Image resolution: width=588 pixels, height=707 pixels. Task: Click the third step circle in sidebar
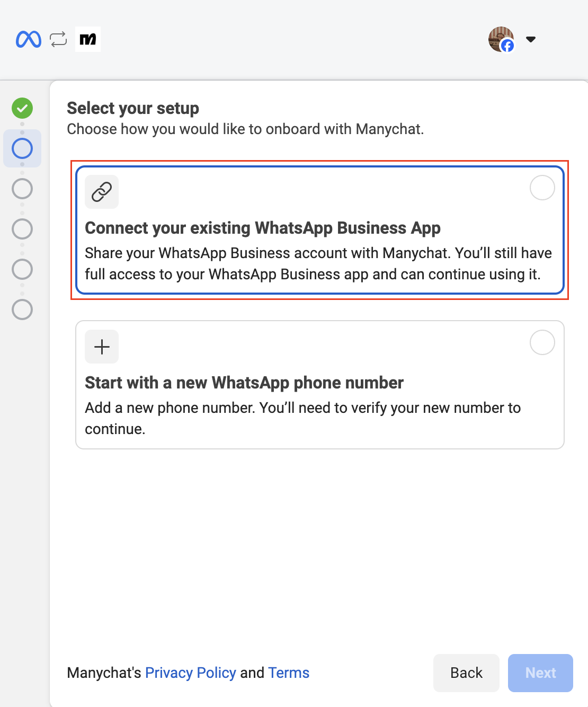[x=22, y=189]
